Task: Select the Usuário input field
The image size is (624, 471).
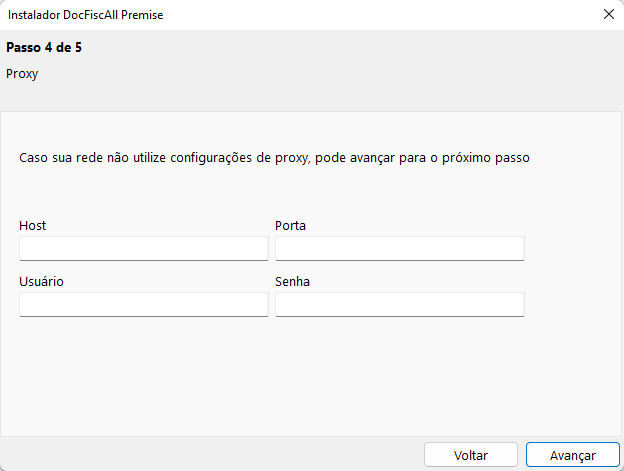Action: click(143, 304)
